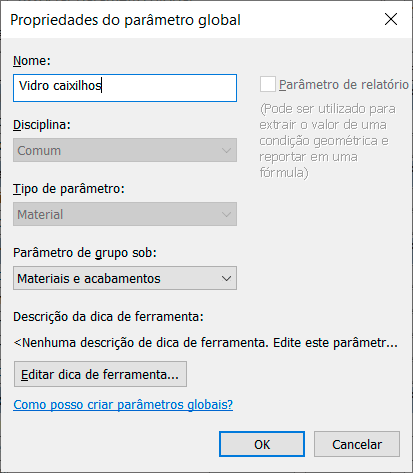The width and height of the screenshot is (413, 473).
Task: Click the Parâmetro de grupo sob: label
Action: click(x=85, y=253)
